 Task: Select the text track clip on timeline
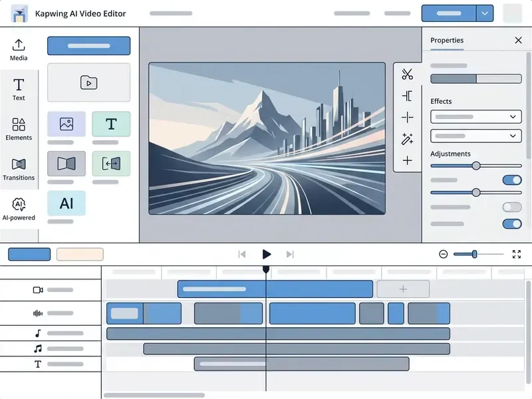(302, 364)
